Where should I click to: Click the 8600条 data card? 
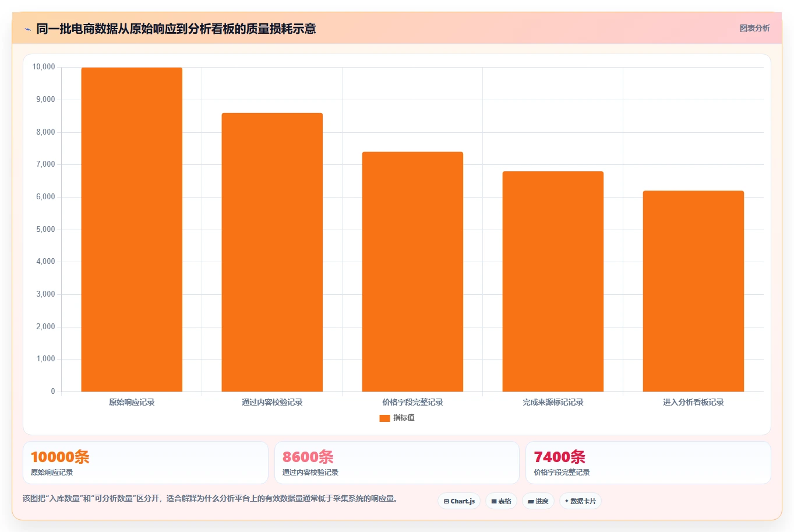pyautogui.click(x=397, y=463)
